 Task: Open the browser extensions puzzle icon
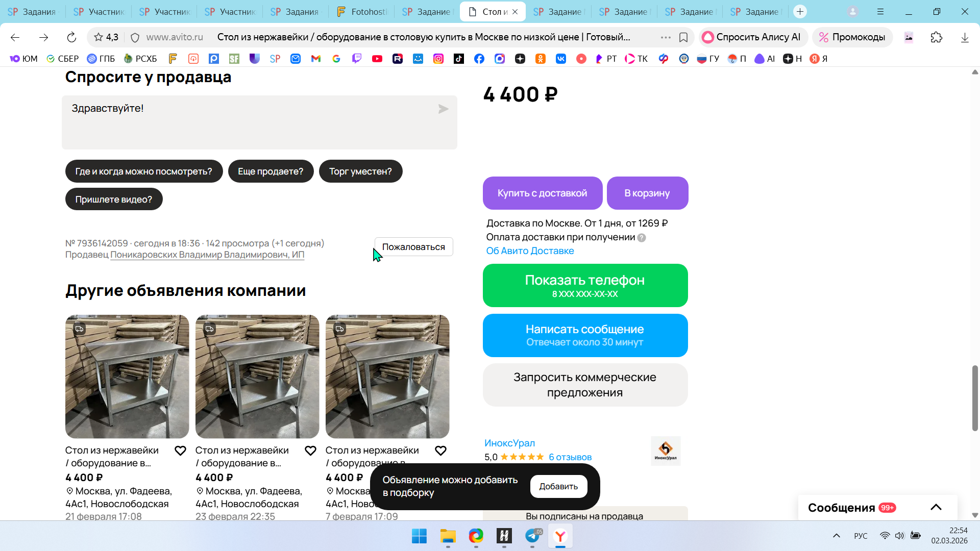tap(937, 37)
